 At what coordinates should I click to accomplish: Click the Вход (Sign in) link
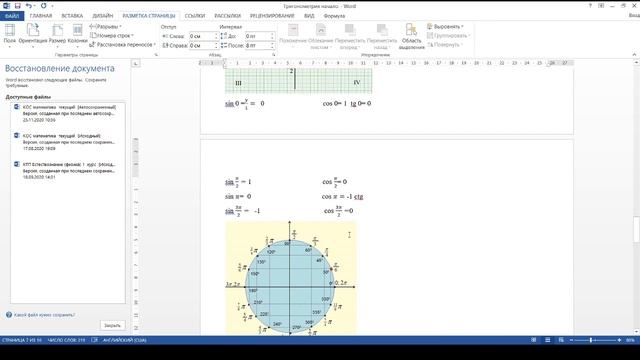click(x=634, y=16)
